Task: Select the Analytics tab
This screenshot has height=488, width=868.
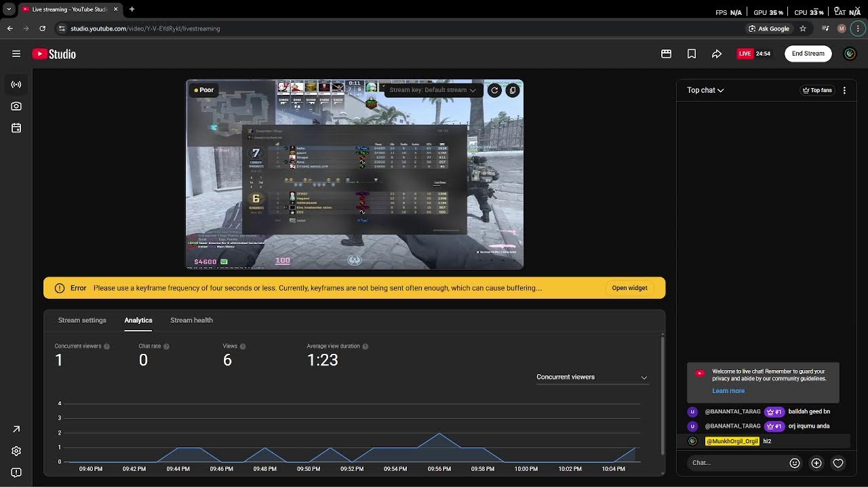Action: click(138, 320)
